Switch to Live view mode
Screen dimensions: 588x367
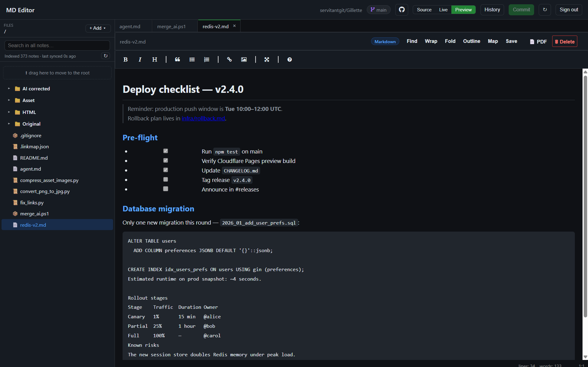coord(443,10)
